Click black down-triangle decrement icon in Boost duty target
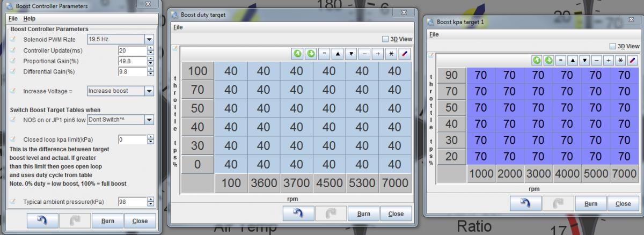644x235 pixels. pos(351,54)
